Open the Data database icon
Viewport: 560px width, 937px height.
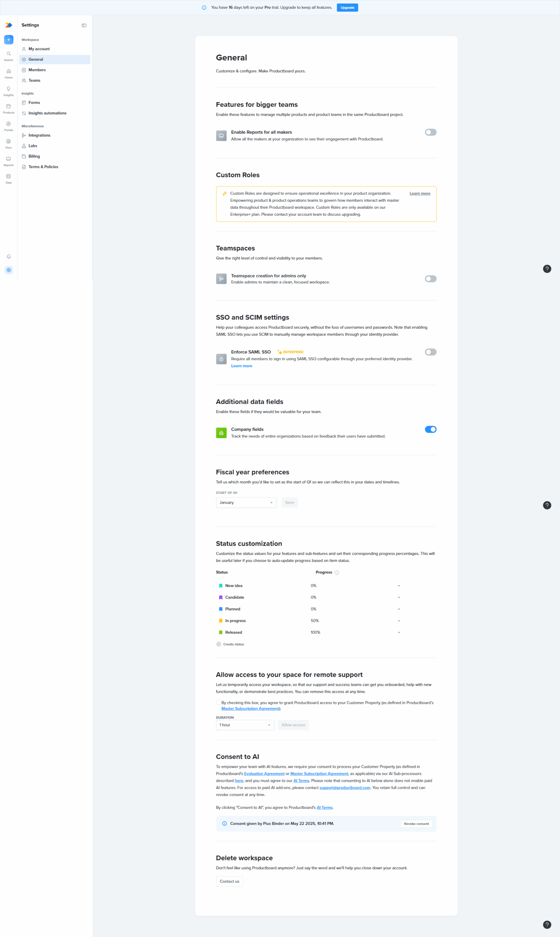(8, 179)
